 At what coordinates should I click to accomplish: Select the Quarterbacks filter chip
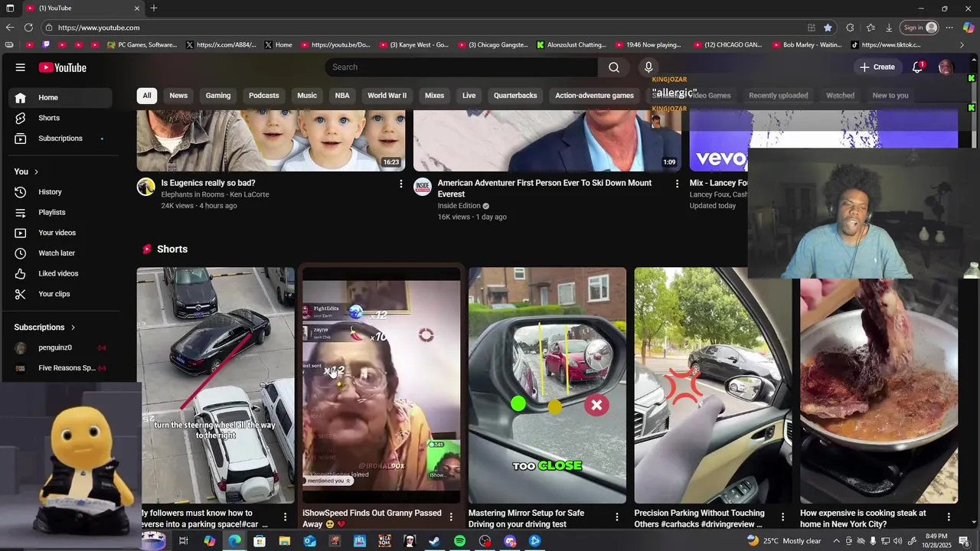pyautogui.click(x=515, y=96)
